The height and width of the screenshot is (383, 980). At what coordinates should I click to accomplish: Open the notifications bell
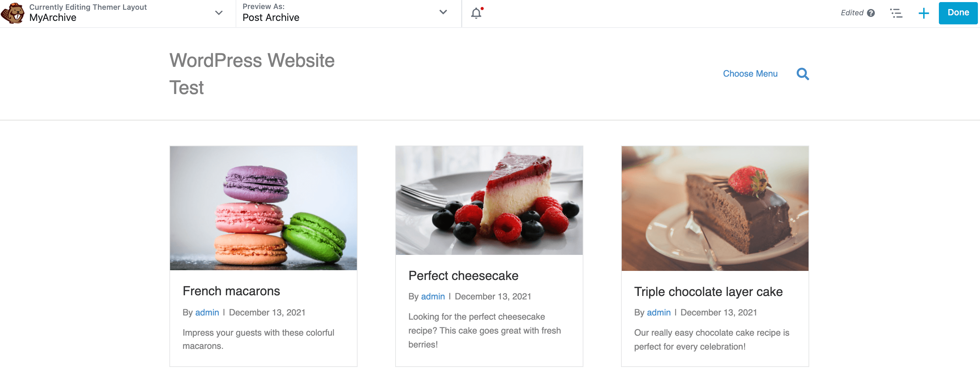click(476, 13)
